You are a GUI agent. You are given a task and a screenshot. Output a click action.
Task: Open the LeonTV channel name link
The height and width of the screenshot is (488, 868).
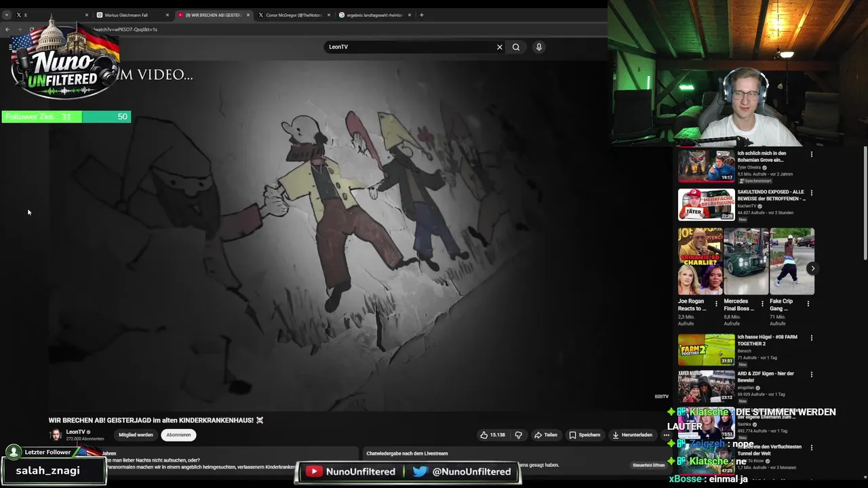(x=75, y=432)
